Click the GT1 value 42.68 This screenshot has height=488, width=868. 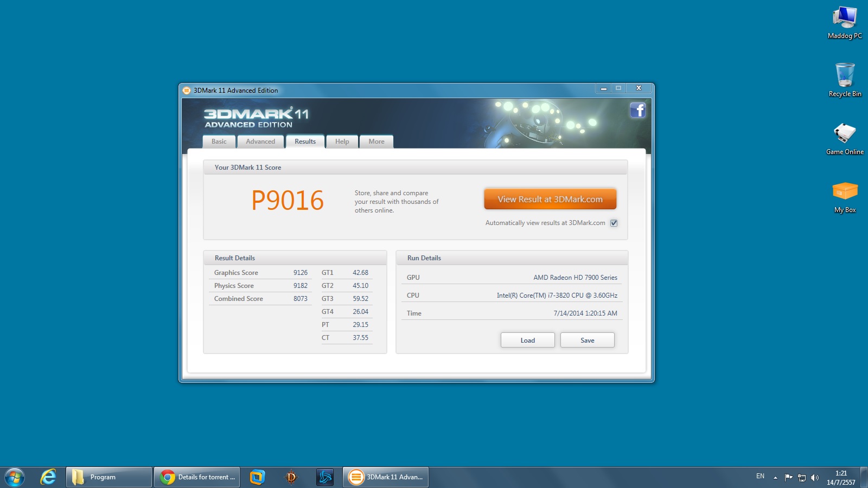(360, 273)
